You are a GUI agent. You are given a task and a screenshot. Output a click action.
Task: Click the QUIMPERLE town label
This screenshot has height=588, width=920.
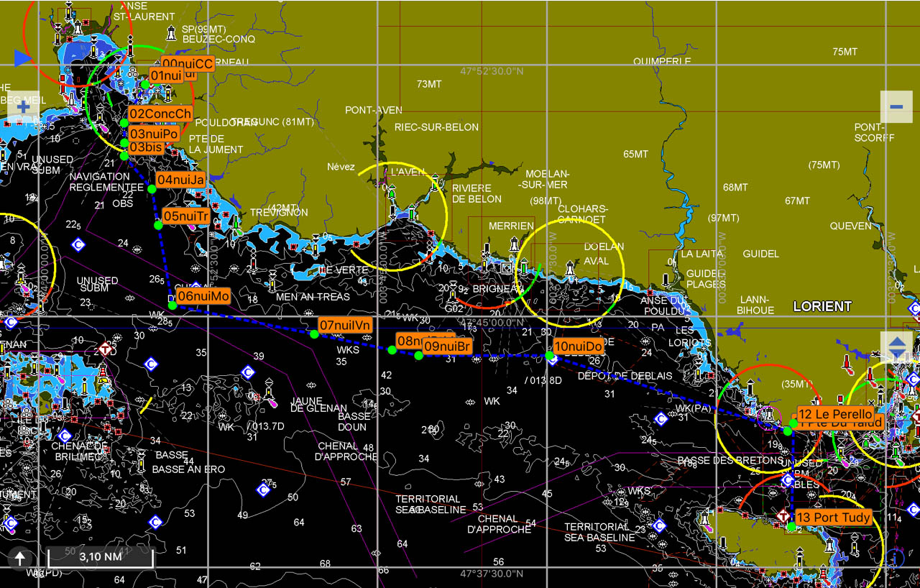coord(662,62)
